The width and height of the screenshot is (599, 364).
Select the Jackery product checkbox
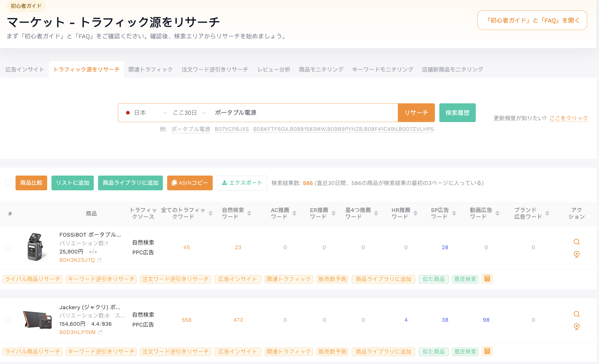coord(8,320)
